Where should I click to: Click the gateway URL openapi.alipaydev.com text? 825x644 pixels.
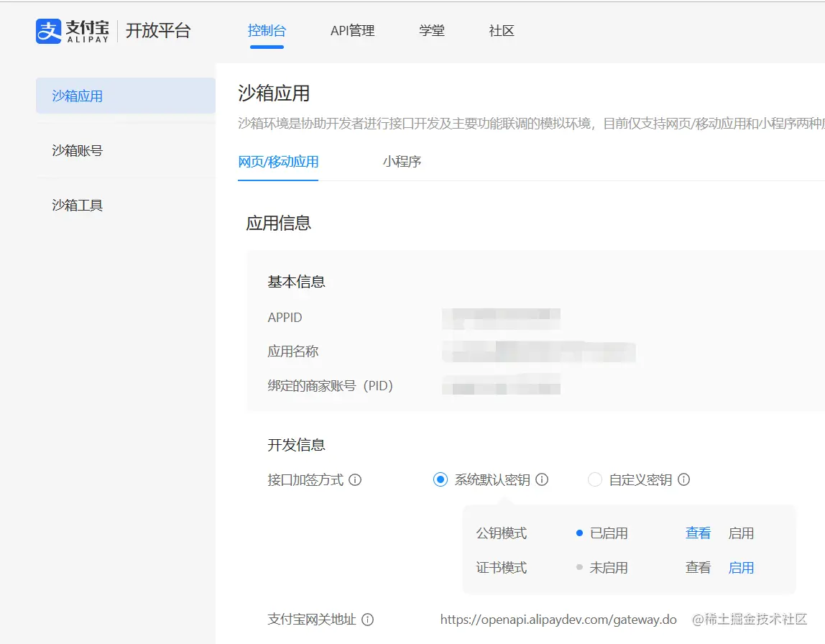[x=558, y=620]
